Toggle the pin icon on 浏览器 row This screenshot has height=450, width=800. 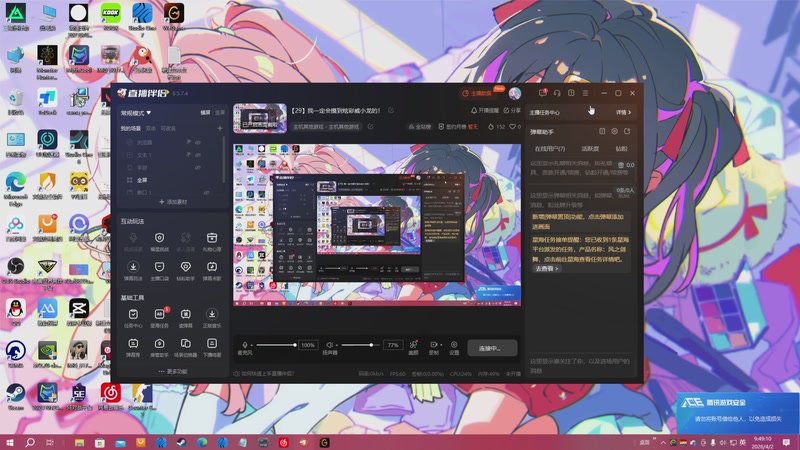188,142
